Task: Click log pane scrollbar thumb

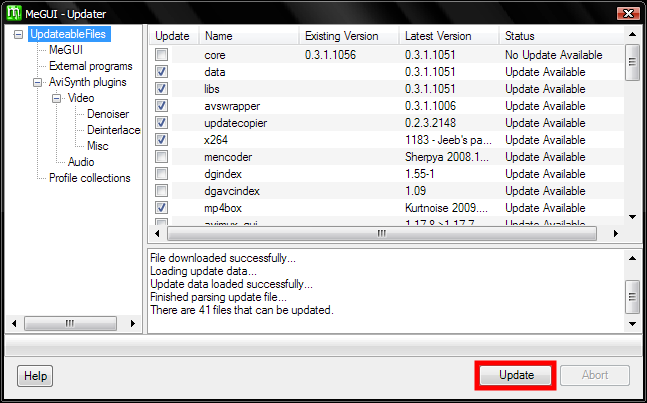Action: click(632, 297)
